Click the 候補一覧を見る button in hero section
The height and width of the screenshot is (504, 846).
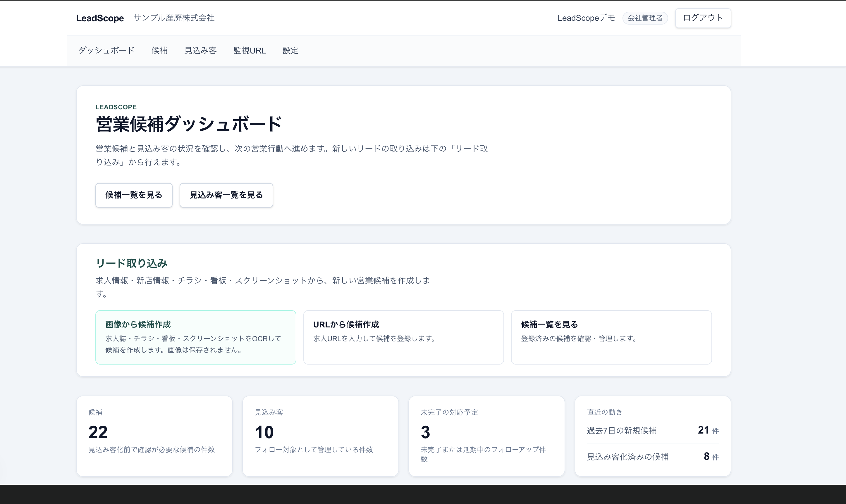tap(134, 195)
